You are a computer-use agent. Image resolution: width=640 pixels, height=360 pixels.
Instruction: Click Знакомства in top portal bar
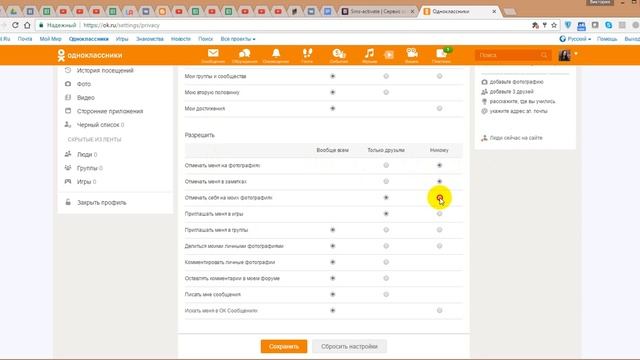[150, 39]
